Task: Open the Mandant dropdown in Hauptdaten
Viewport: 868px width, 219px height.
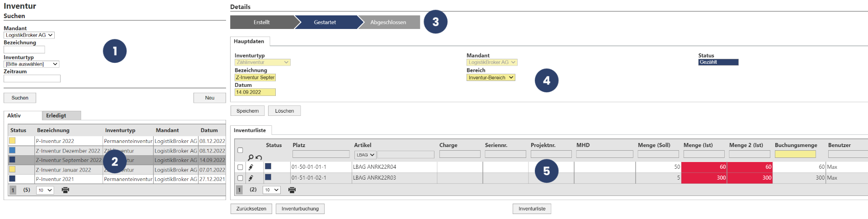Action: tap(492, 62)
